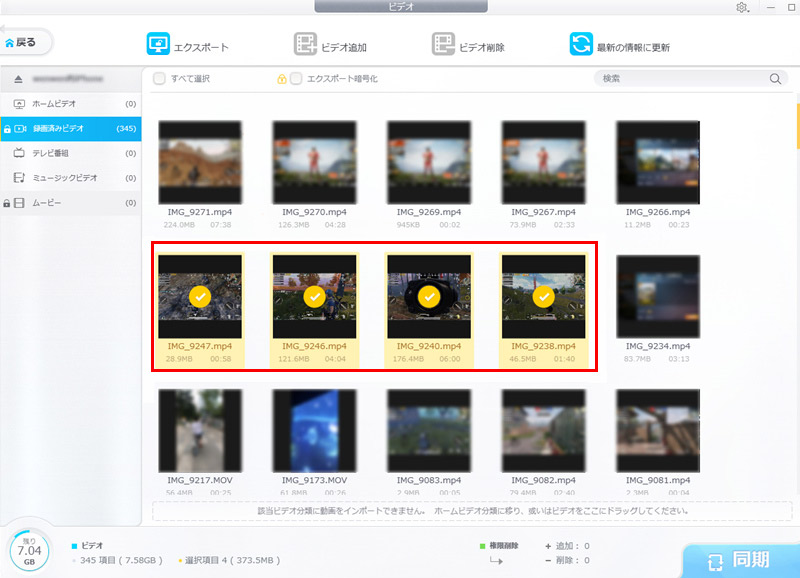Open テレビ番組 category in sidebar
The image size is (800, 578).
click(71, 153)
